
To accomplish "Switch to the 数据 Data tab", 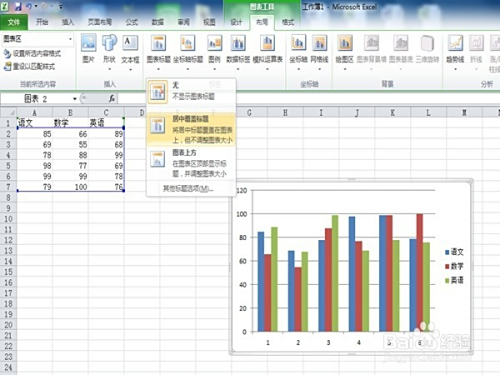I will click(157, 22).
